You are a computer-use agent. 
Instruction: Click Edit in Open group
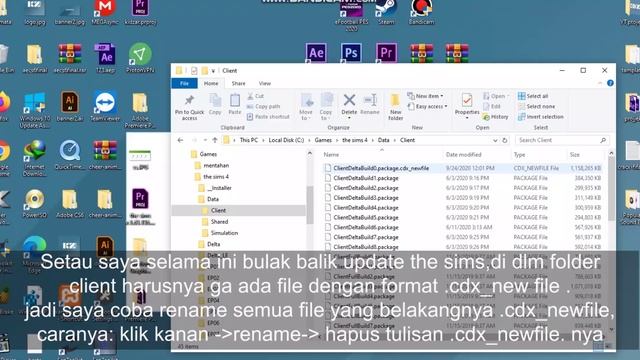point(492,107)
